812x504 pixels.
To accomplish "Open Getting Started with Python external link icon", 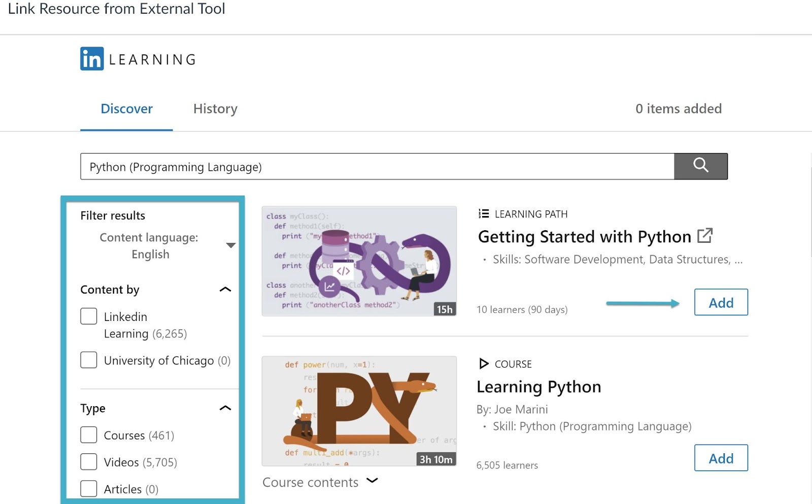I will (705, 235).
